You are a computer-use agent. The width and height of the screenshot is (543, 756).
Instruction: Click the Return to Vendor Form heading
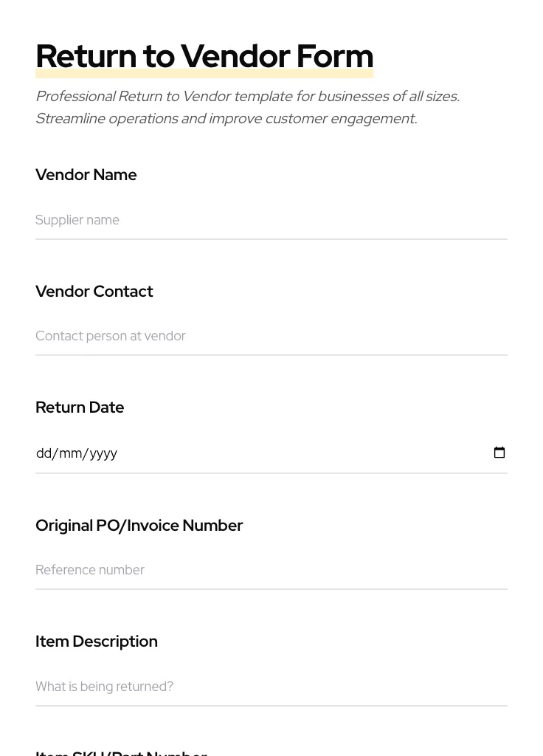204,55
